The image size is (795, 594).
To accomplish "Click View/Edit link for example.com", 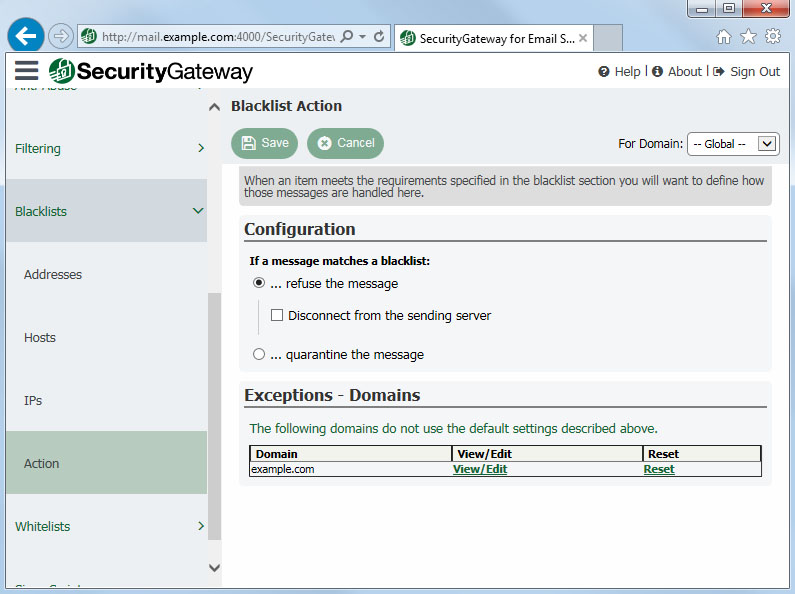I will 480,469.
